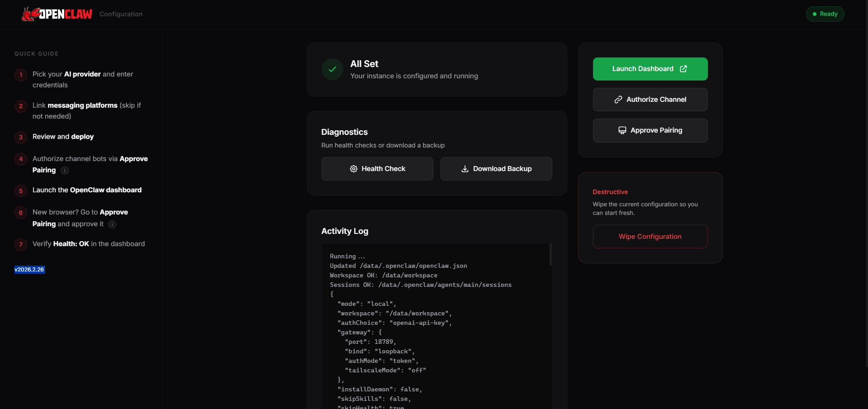Click the v2026.2.26 version badge
Viewport: 868px width, 409px height.
pyautogui.click(x=29, y=269)
